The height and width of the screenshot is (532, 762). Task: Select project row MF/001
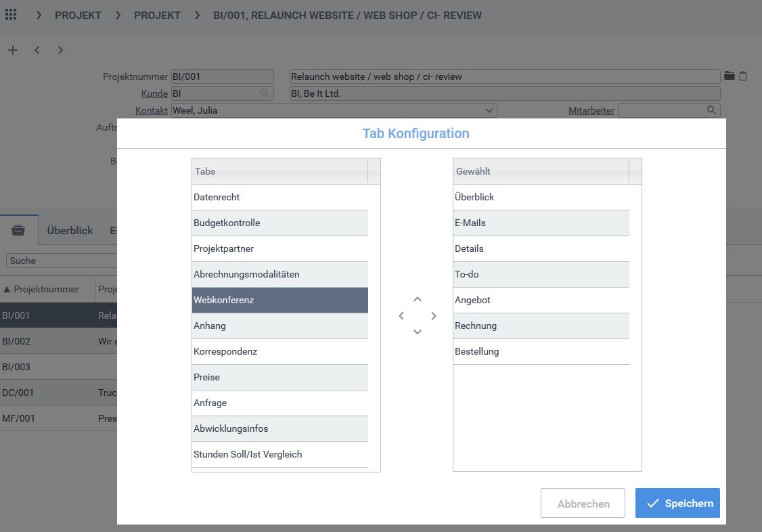click(x=58, y=418)
